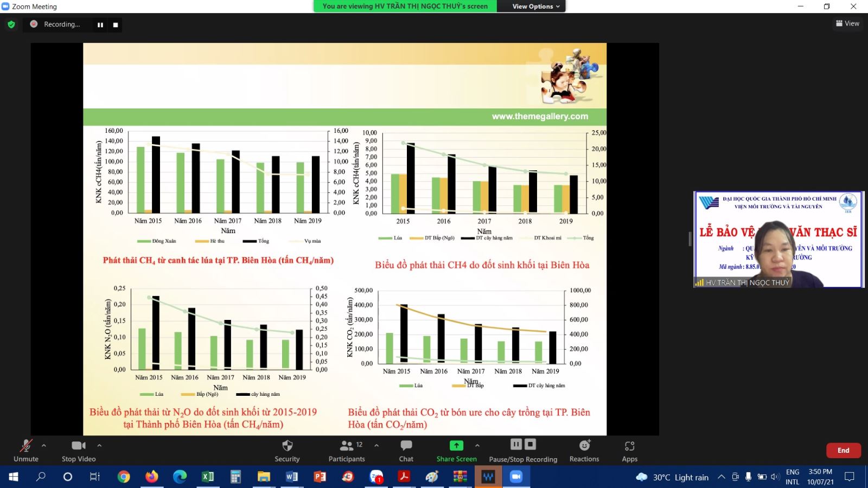Open the Participants panel
Image resolution: width=868 pixels, height=488 pixels.
point(347,450)
